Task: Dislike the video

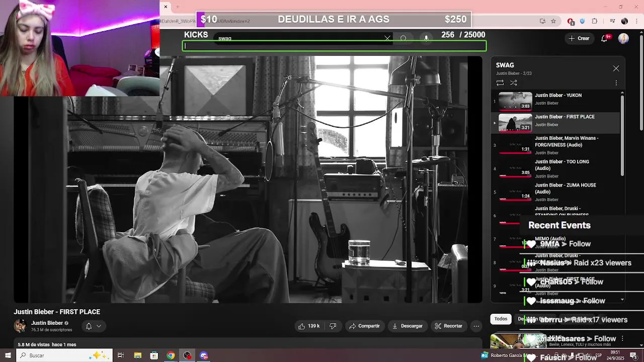Action: pos(333,326)
